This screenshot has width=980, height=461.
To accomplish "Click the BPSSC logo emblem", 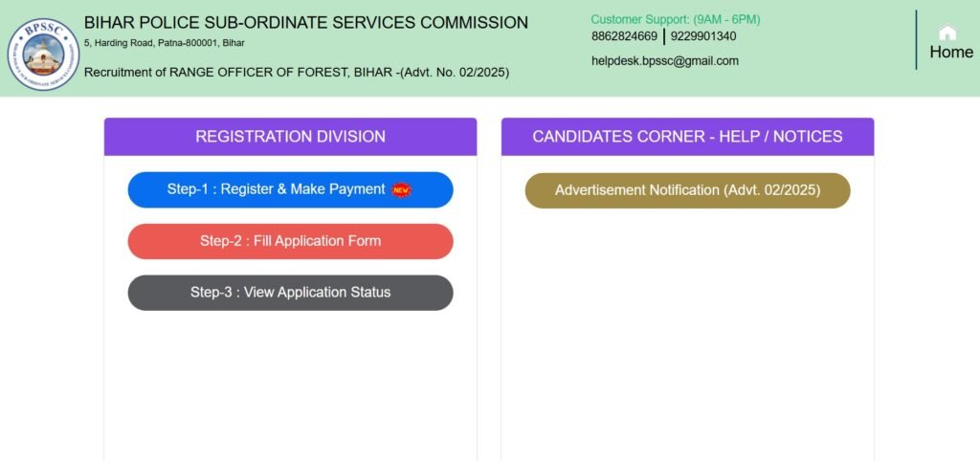I will 43,54.
